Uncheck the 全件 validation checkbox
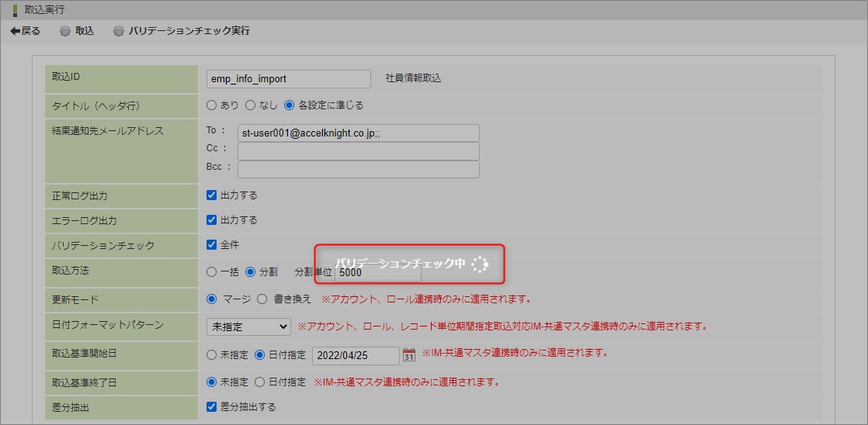This screenshot has height=425, width=868. pos(212,245)
